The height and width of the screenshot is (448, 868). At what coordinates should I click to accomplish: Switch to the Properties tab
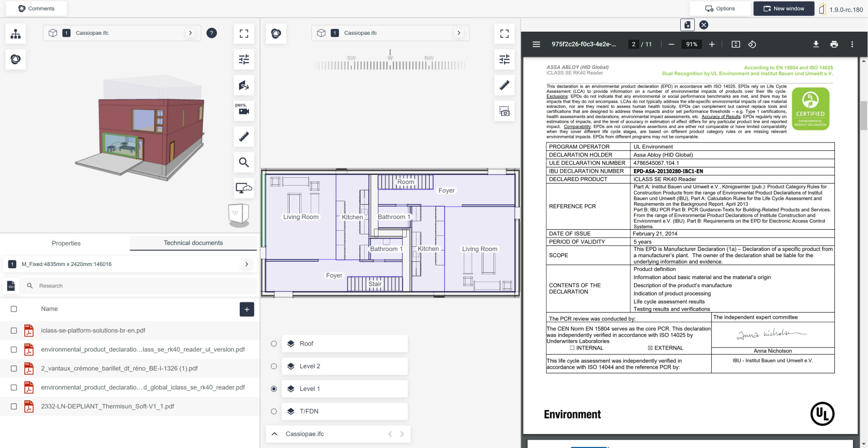pos(66,243)
